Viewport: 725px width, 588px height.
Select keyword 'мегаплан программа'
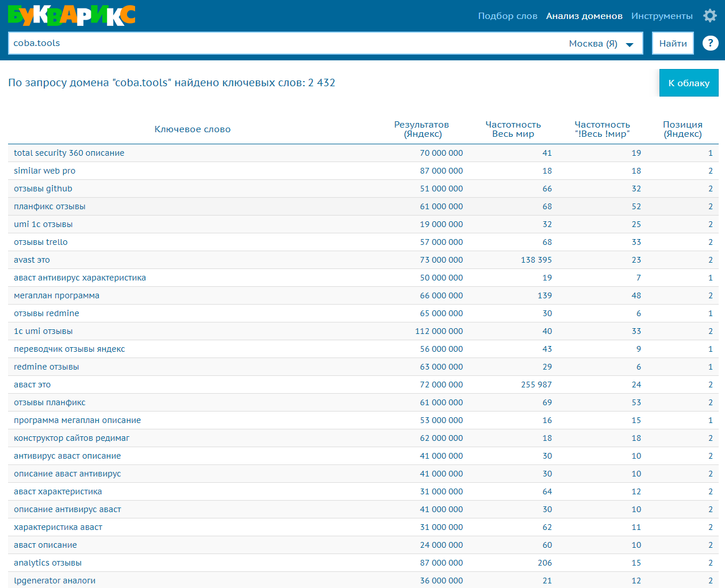(56, 295)
